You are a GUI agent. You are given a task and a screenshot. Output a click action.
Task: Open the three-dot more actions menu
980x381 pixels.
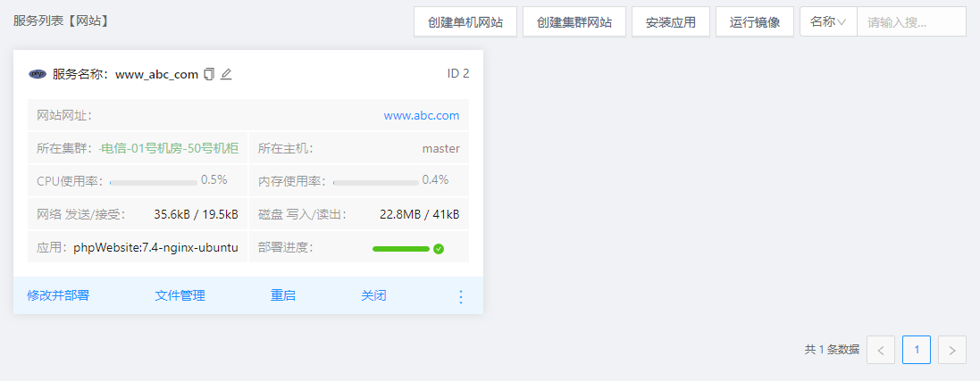pos(461,296)
